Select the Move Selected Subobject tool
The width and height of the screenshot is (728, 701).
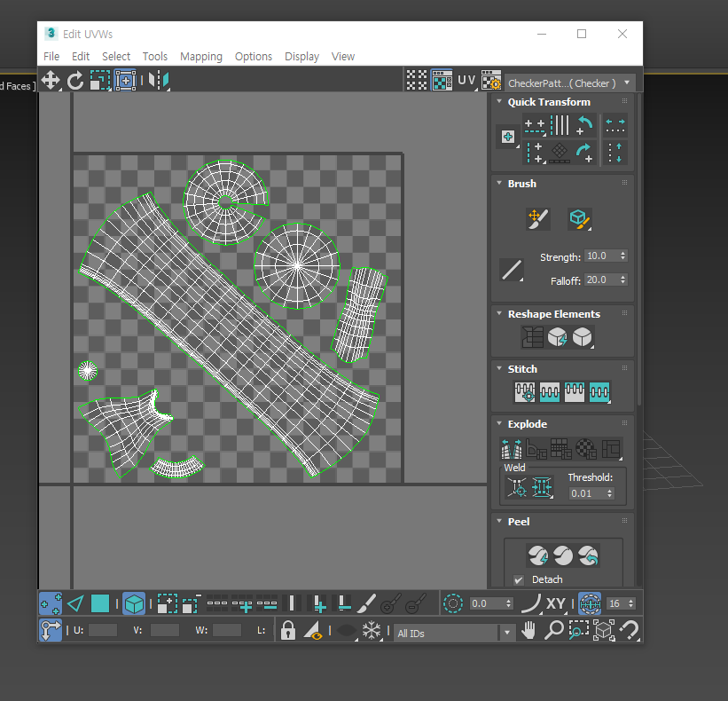51,81
